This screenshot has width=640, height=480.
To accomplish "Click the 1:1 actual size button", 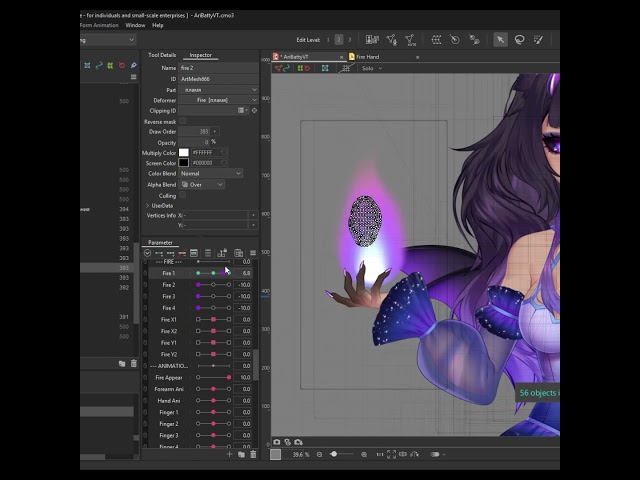I will click(379, 454).
